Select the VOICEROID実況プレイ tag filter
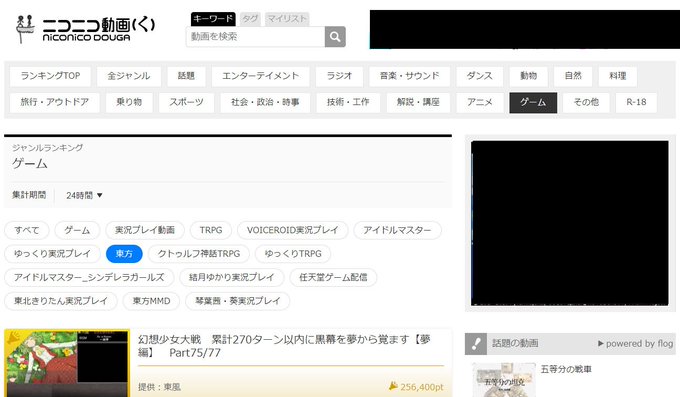680x397 pixels. tap(293, 230)
